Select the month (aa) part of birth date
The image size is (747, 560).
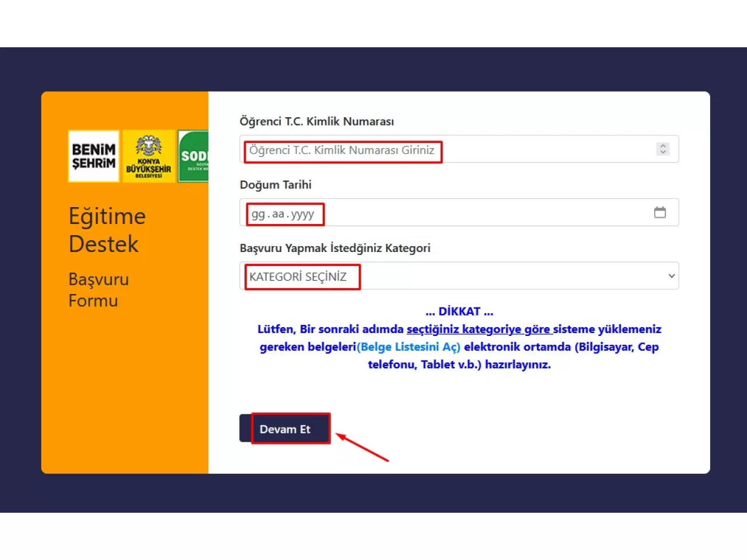click(278, 214)
